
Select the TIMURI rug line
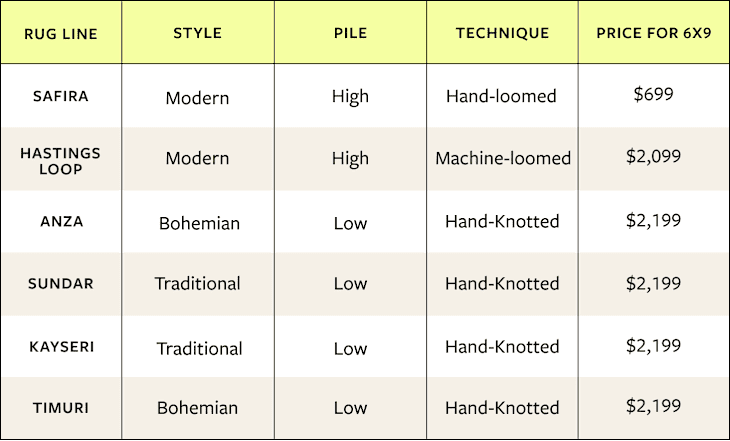tap(60, 408)
